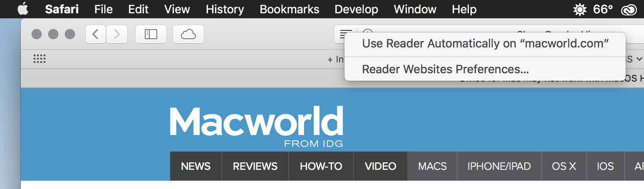
Task: Open the Help menu
Action: (464, 9)
